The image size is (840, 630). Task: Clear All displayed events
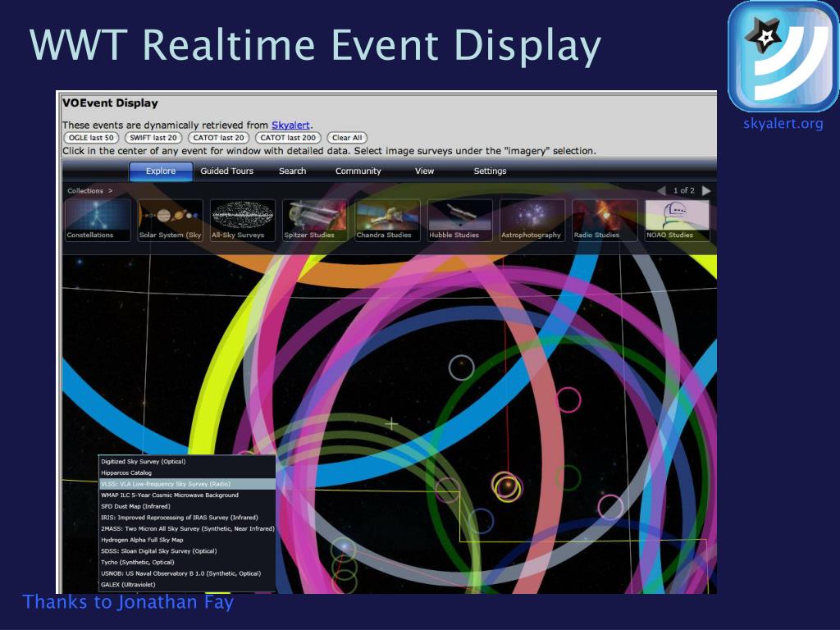[347, 138]
